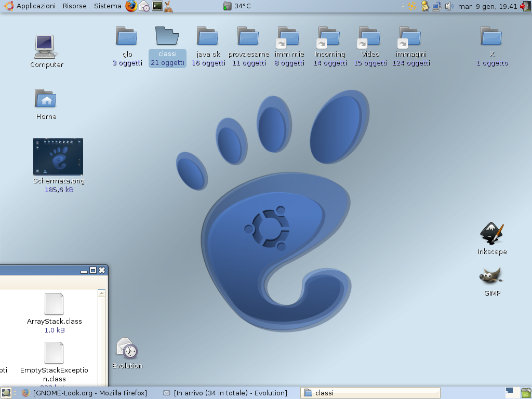The height and width of the screenshot is (399, 532).
Task: Click scrollbar up arrow in classi window
Action: point(101,293)
